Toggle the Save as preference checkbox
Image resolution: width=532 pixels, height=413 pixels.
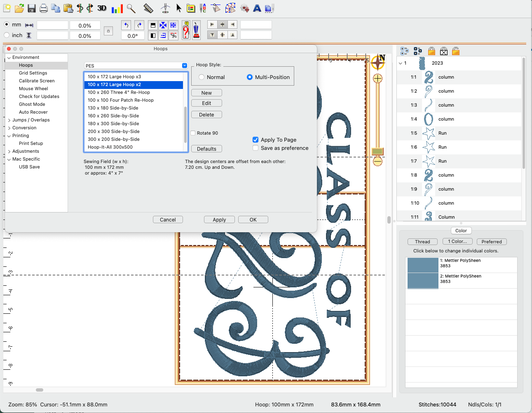click(x=255, y=148)
